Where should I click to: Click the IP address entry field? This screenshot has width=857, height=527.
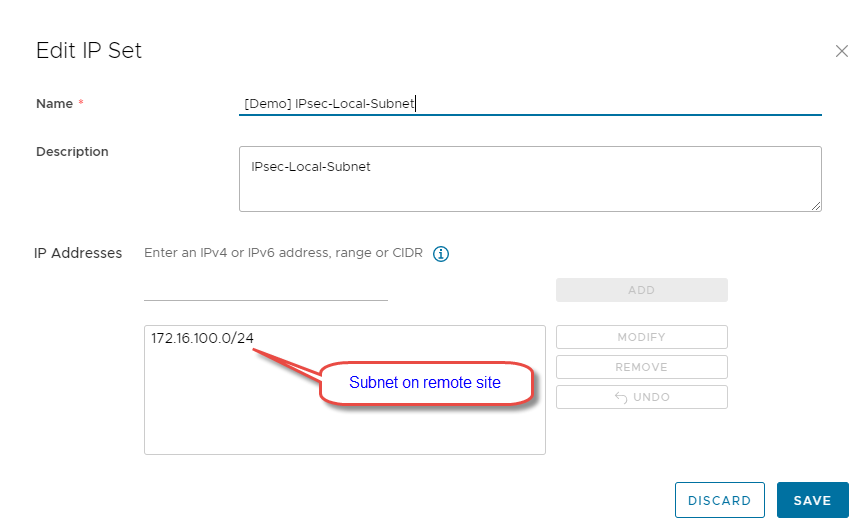266,289
